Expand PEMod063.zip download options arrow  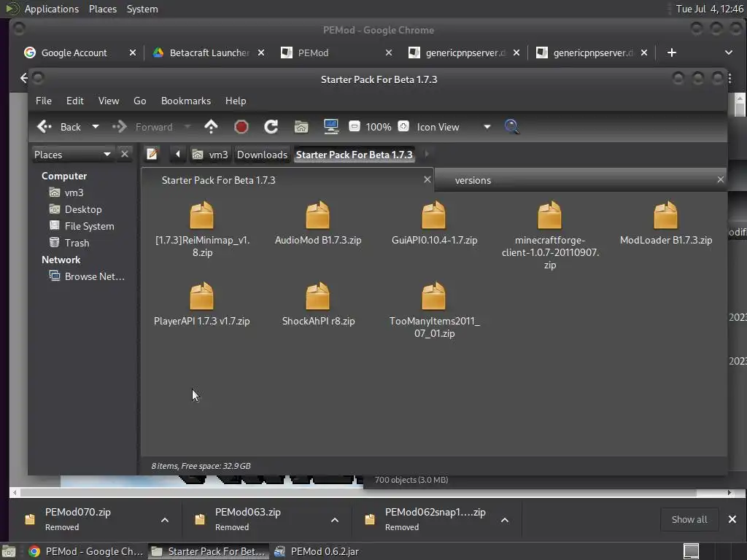point(335,519)
